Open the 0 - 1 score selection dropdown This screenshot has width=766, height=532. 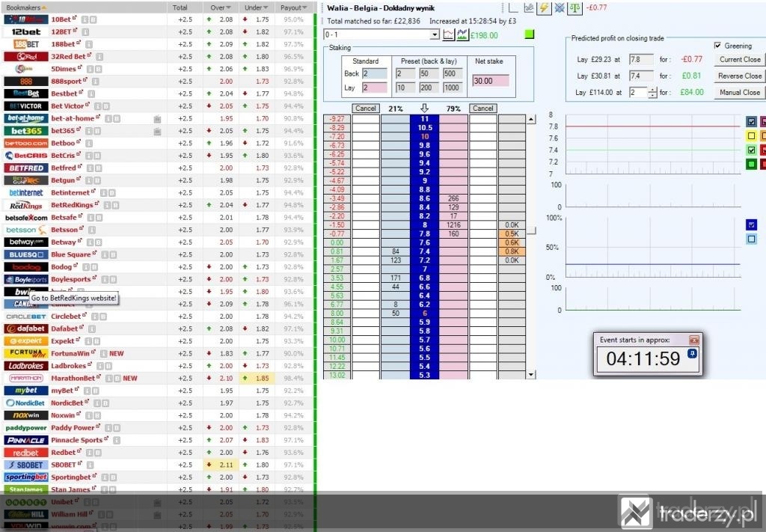[x=435, y=34]
